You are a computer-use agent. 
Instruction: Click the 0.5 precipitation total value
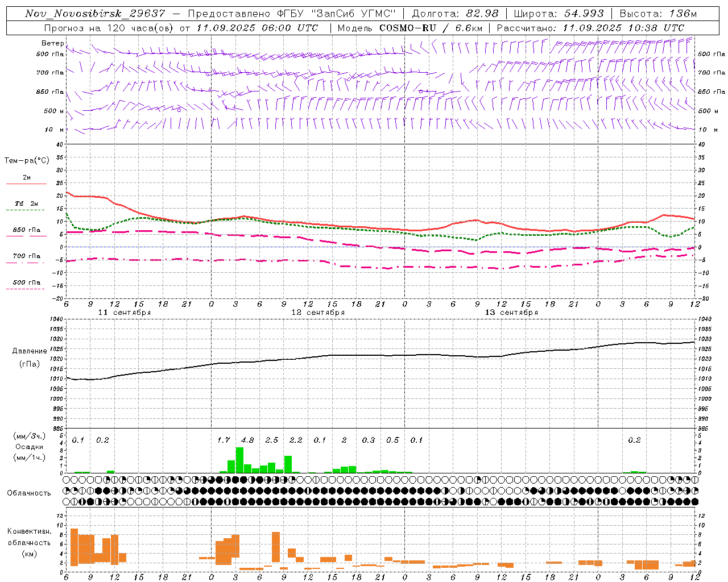[392, 440]
